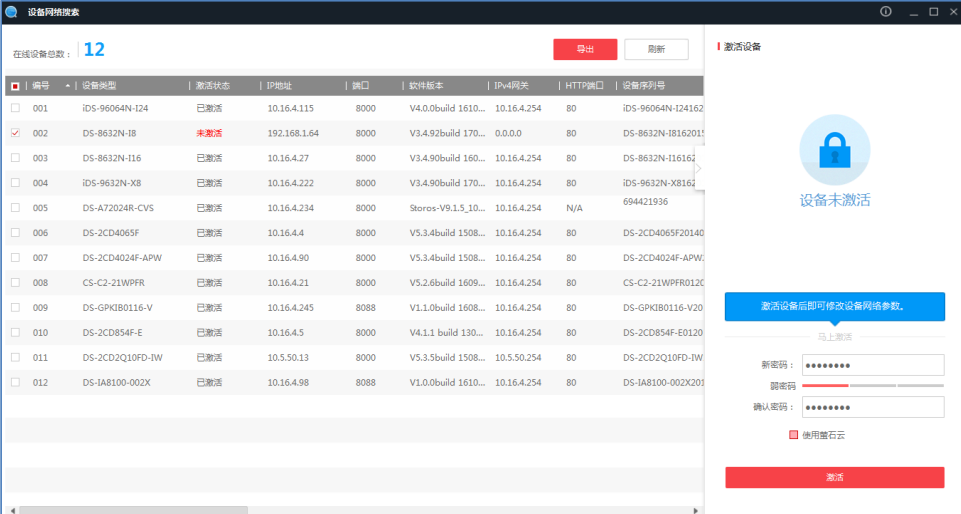
Task: Click the blue lock icon
Action: coord(834,149)
